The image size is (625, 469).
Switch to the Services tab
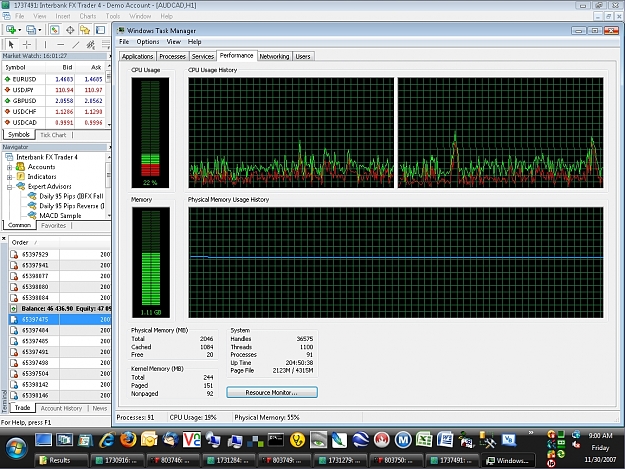click(203, 57)
